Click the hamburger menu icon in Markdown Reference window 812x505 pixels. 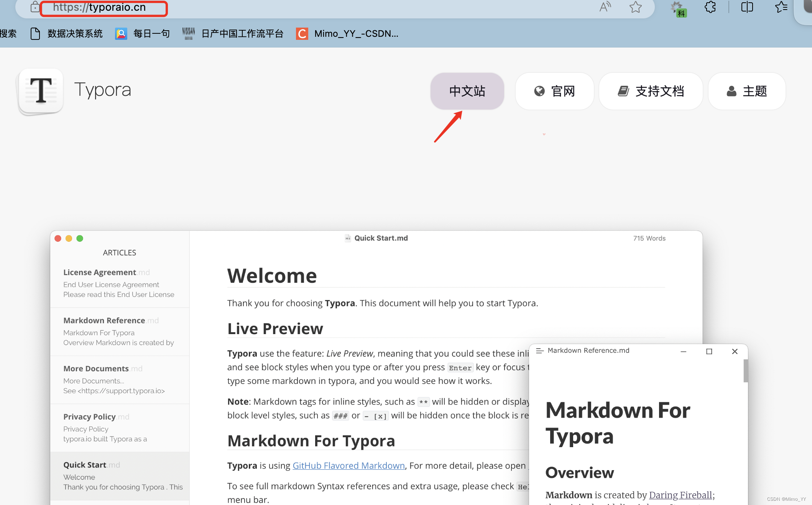tap(539, 351)
